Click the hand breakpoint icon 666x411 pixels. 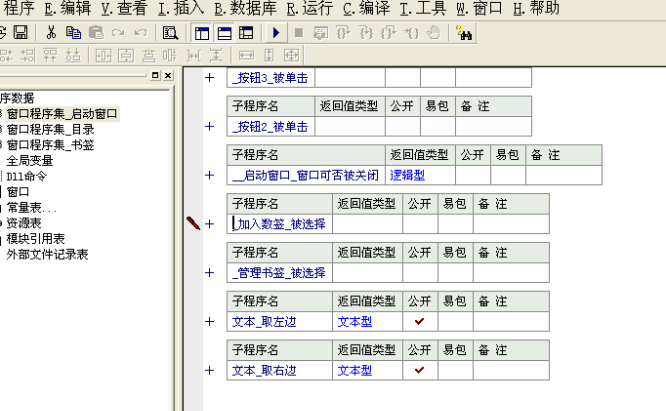(433, 33)
